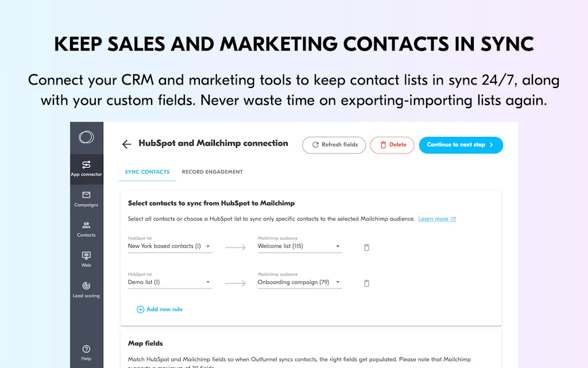This screenshot has height=368, width=588.
Task: Open the Onboarding campaign audience dropdown
Action: point(336,282)
